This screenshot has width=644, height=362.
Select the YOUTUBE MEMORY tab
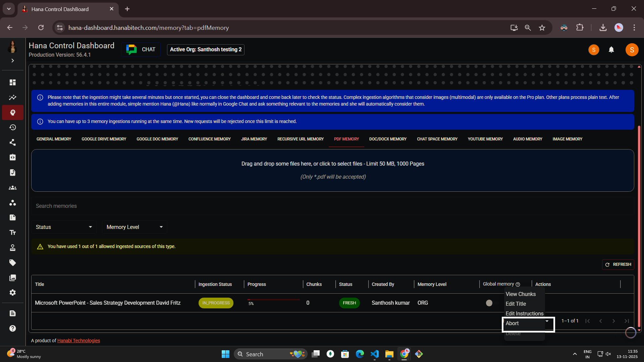click(485, 139)
